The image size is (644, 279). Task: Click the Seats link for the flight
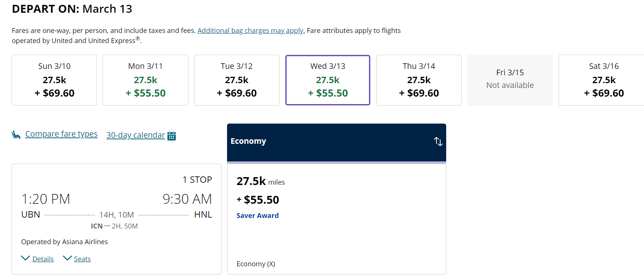click(x=82, y=259)
